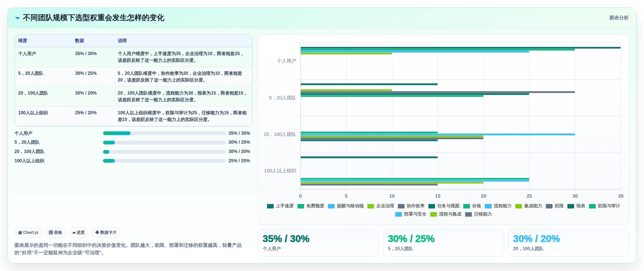Click the light blue 20，100人团队 bar reaching 30
The height and width of the screenshot is (271, 644).
click(438, 134)
